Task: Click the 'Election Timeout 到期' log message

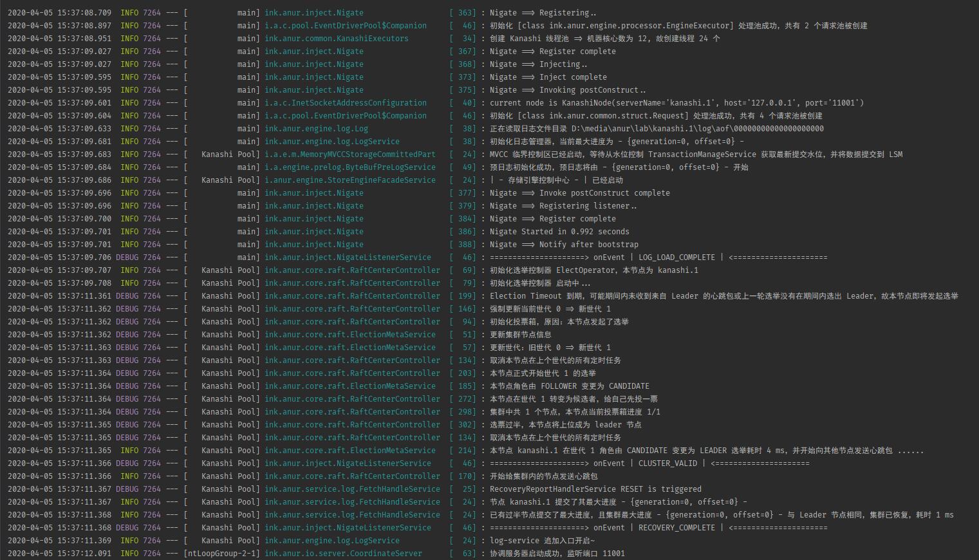Action: point(723,296)
